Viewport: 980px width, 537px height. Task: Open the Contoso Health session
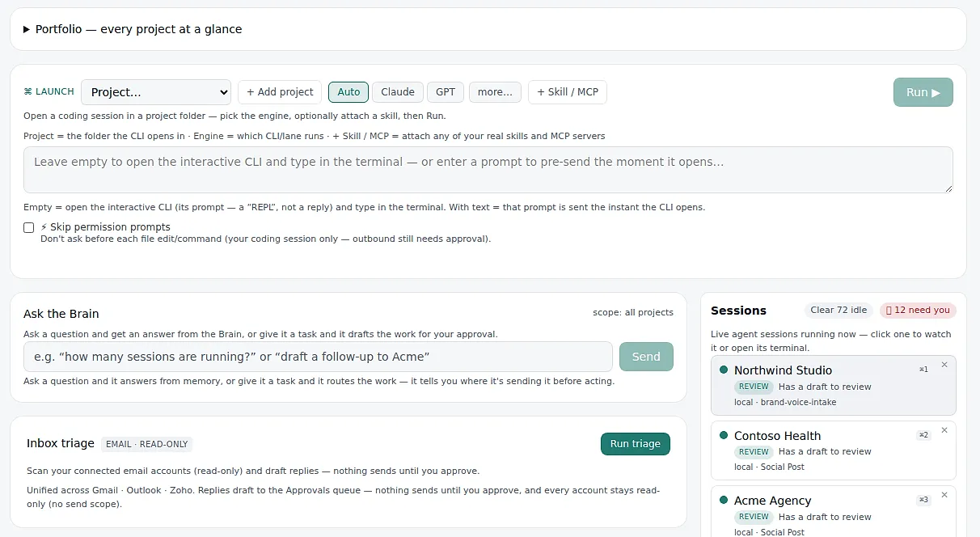coord(834,450)
